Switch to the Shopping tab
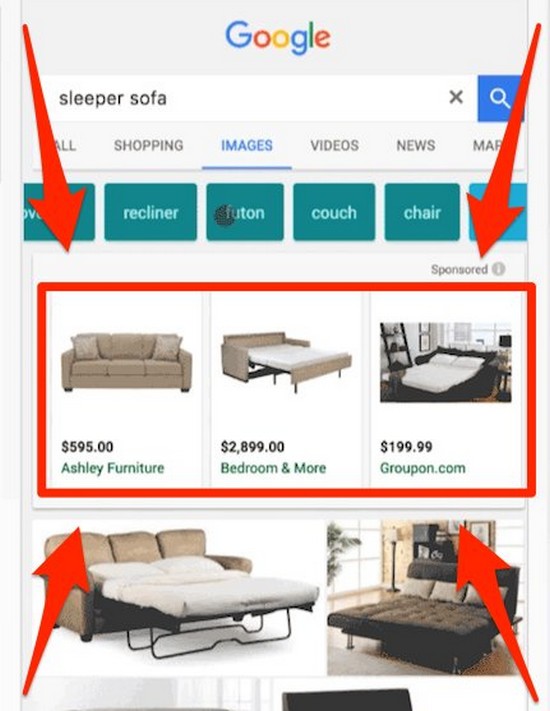Viewport: 550px width, 711px height. pos(149,146)
